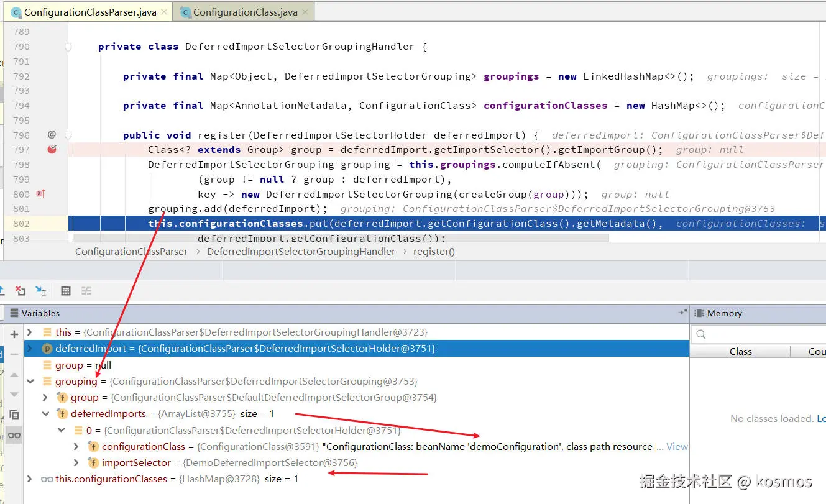Image resolution: width=826 pixels, height=504 pixels.
Task: Click the Class column header
Action: tap(740, 352)
